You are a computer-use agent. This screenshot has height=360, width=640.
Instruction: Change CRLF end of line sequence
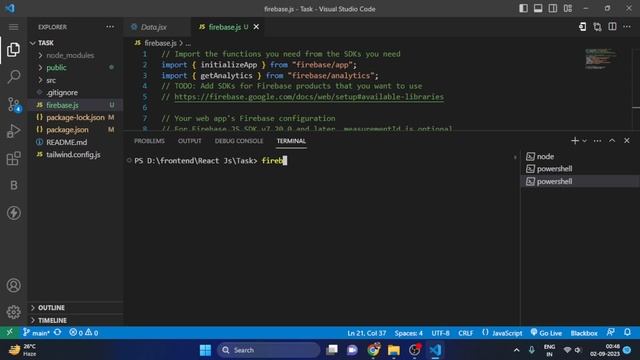click(465, 333)
